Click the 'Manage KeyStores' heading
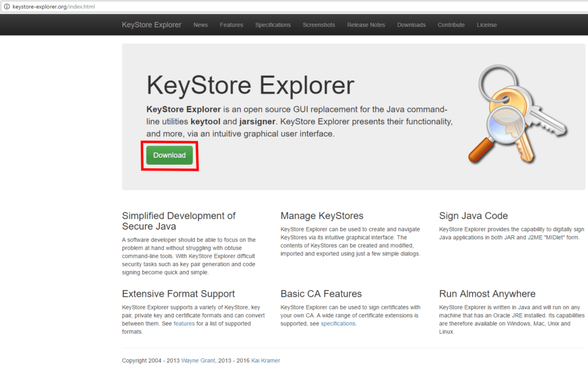The width and height of the screenshot is (588, 369). 322,216
